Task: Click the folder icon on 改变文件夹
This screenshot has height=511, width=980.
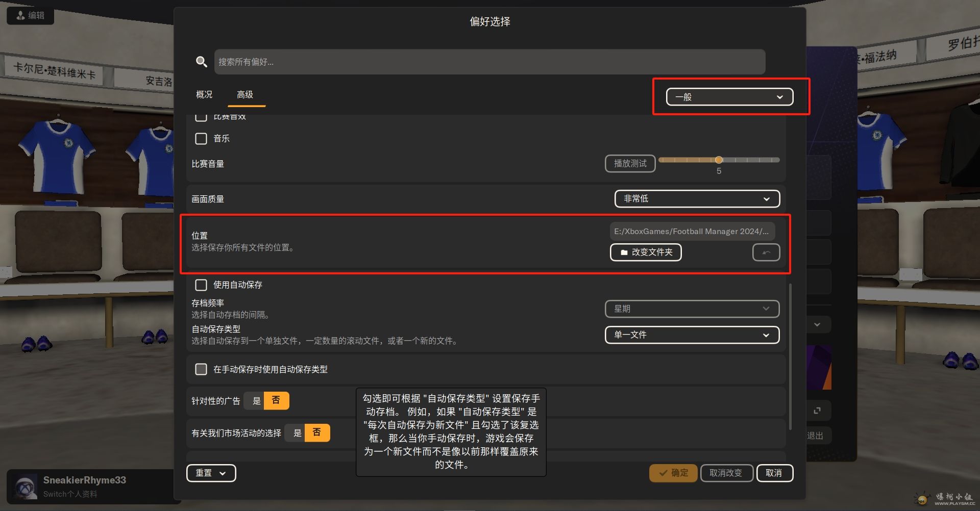Action: 624,252
